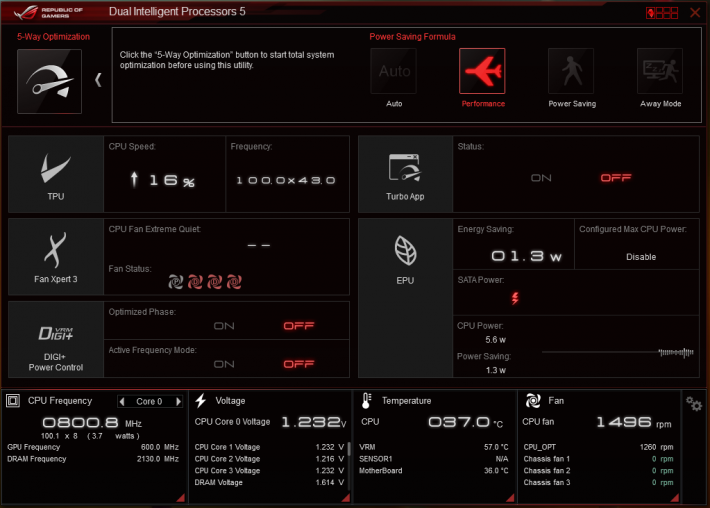Screen dimensions: 710x508
Task: Click the Fan monitor icon
Action: (533, 401)
